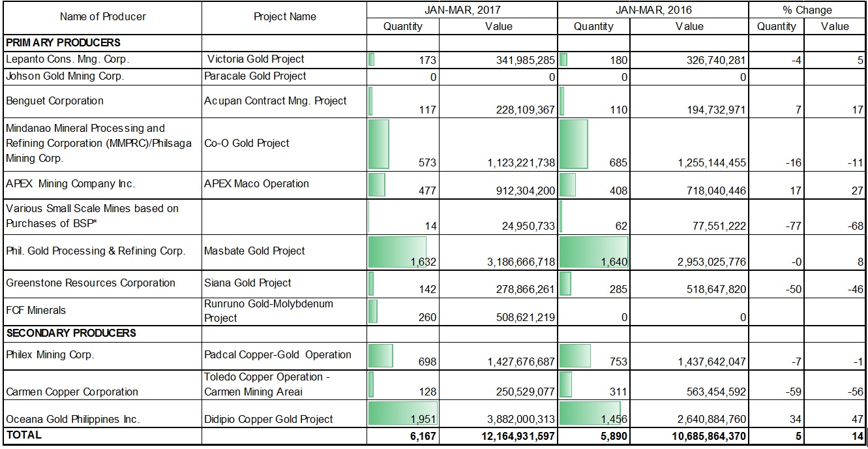
Task: Click the value 563,454,592
Action: [716, 392]
